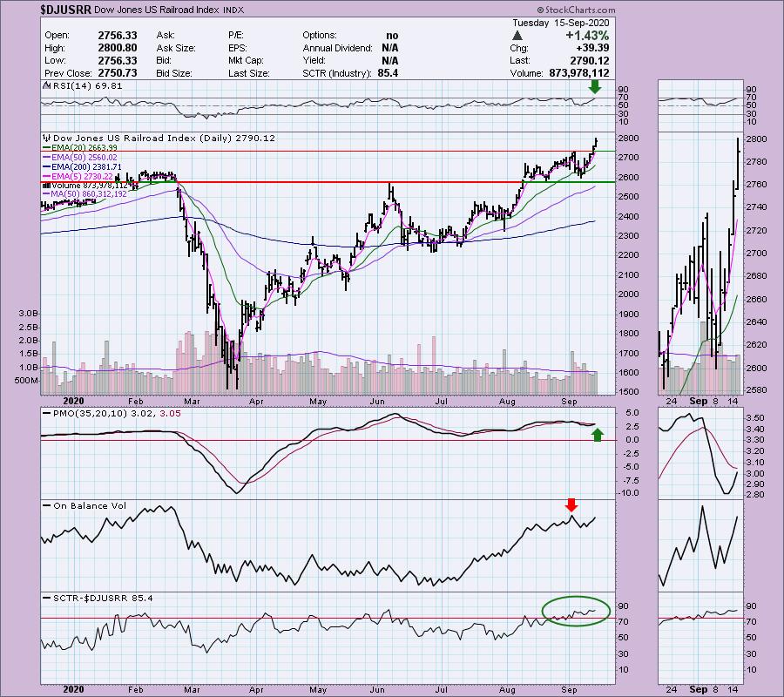Click the small chart icon before RSI(14)
784x697 pixels.
tap(46, 86)
